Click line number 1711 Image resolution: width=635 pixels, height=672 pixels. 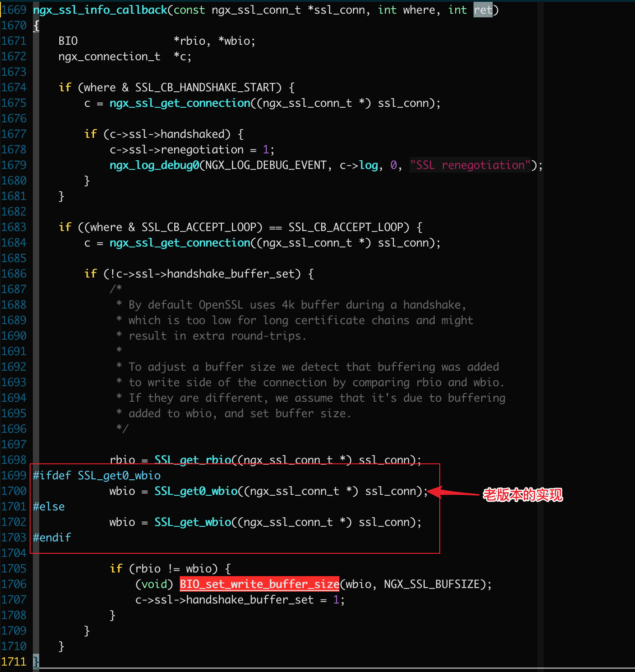[14, 662]
